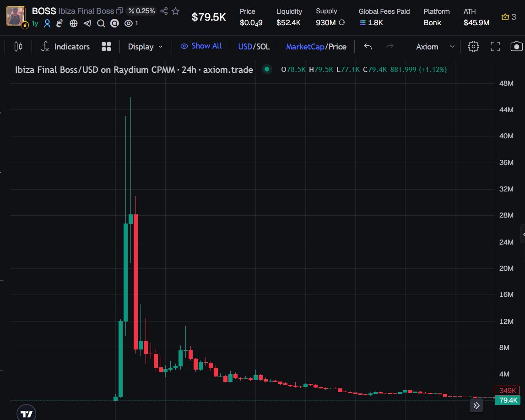Click the clapping hands icon
The image size is (525, 420).
[x=60, y=23]
